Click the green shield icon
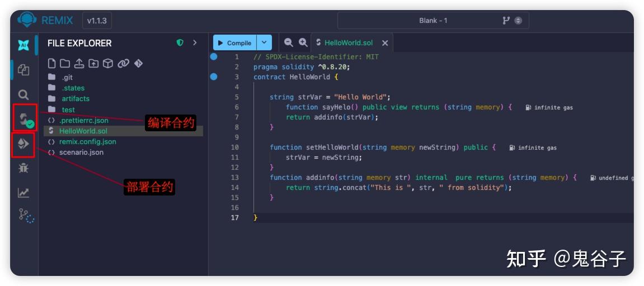Viewport: 644px width, 286px height. [x=180, y=42]
